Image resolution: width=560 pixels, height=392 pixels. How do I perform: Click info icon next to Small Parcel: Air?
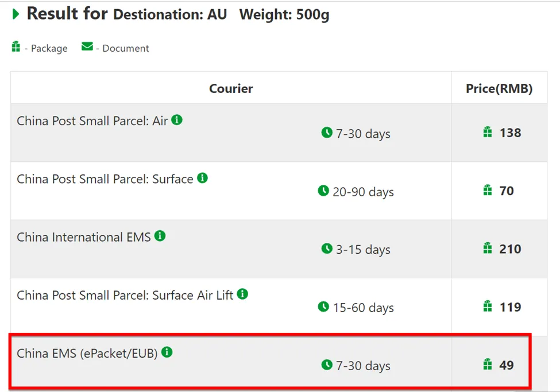click(x=177, y=119)
